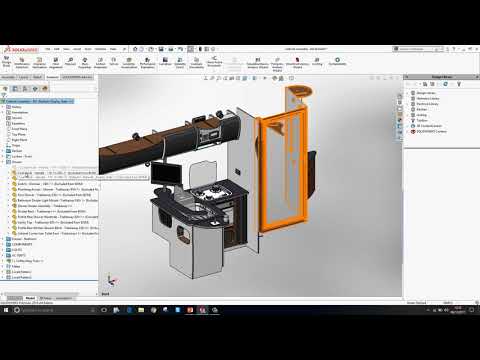This screenshot has height=360, width=480.
Task: Launch FloXpress Analysis Wizard
Action: 277,64
